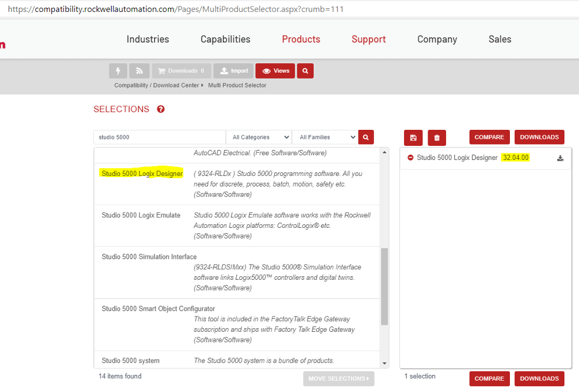Open the Capabilities menu

pos(225,39)
